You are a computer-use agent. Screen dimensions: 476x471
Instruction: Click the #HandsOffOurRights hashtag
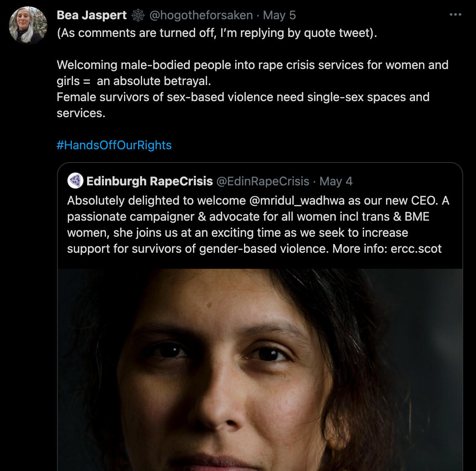click(114, 145)
